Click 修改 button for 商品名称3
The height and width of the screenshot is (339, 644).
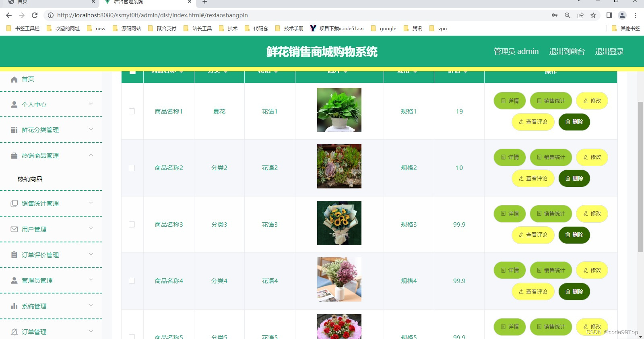point(592,213)
